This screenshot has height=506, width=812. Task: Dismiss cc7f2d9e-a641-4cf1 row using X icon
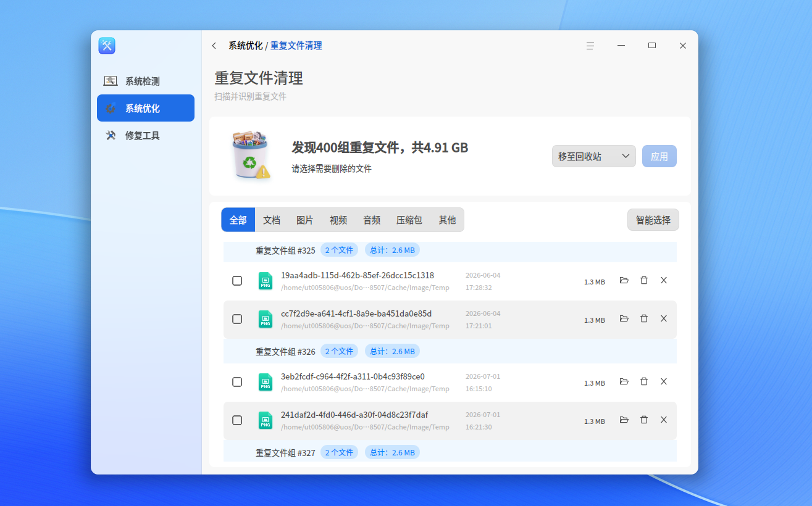[x=664, y=318]
